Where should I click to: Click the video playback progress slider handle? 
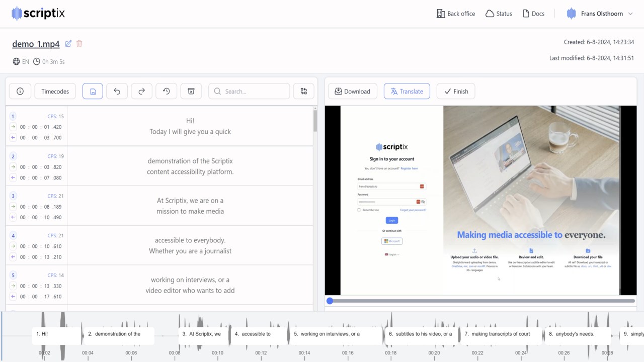[x=330, y=301]
